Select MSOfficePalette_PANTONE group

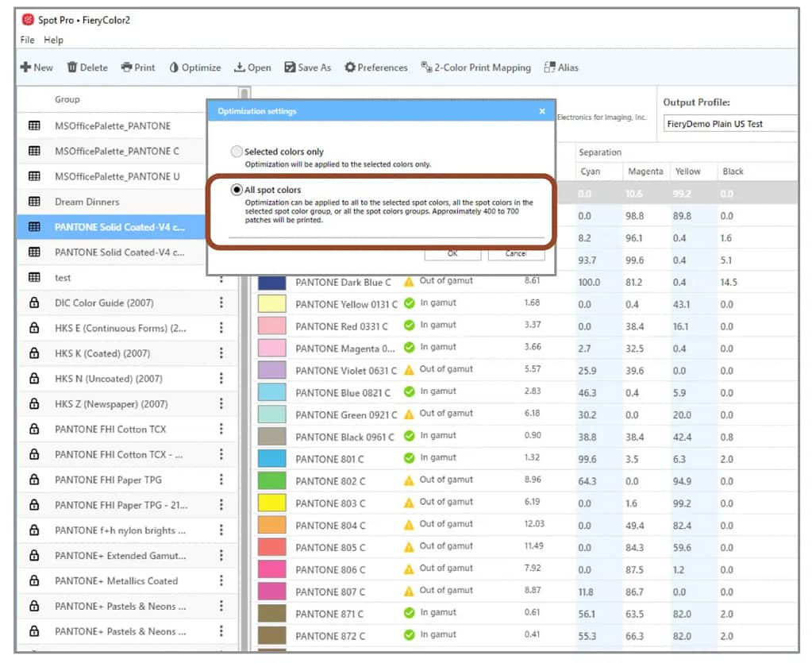(x=113, y=126)
